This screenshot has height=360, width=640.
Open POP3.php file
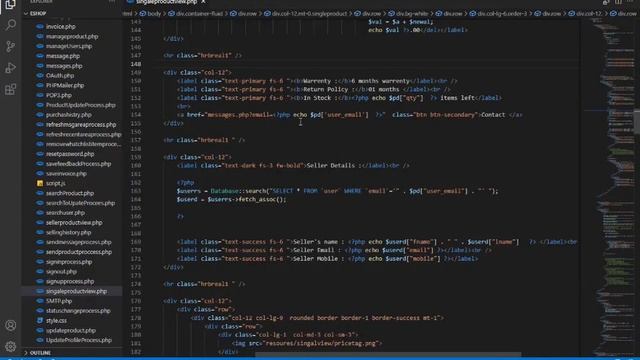[x=59, y=95]
